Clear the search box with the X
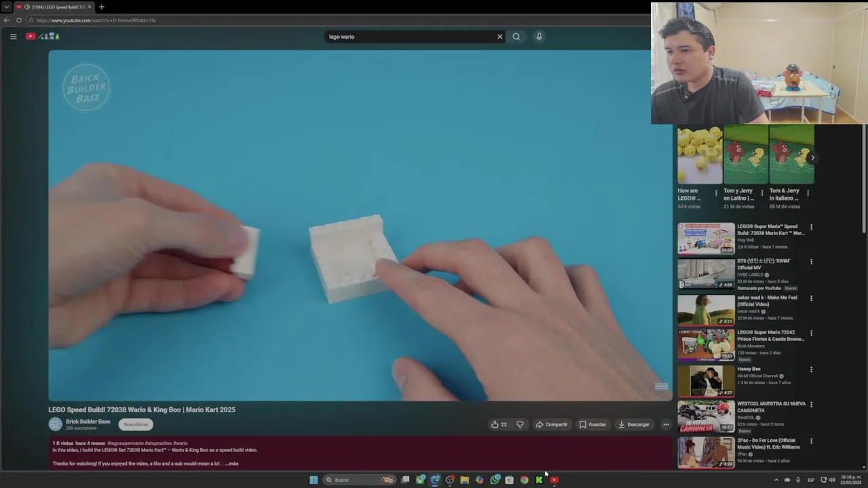 (x=500, y=37)
